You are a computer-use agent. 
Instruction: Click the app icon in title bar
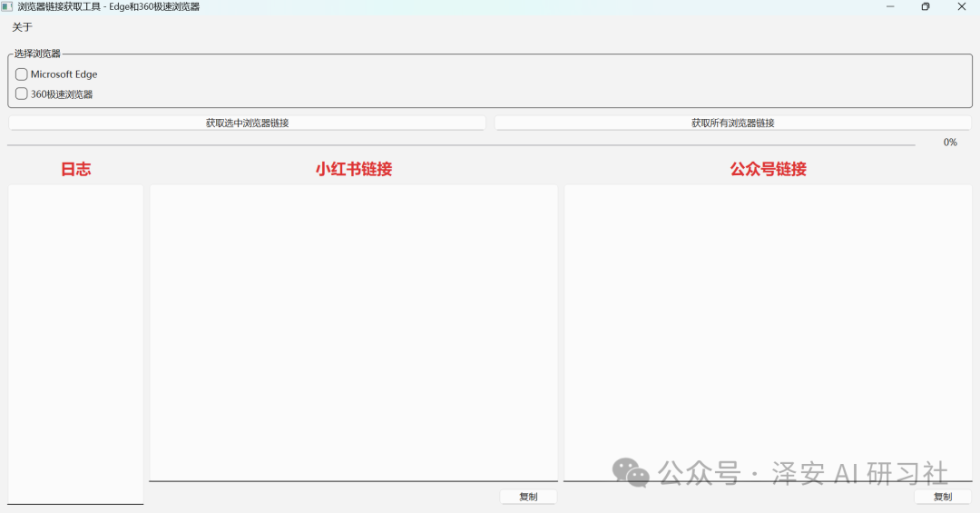click(7, 7)
